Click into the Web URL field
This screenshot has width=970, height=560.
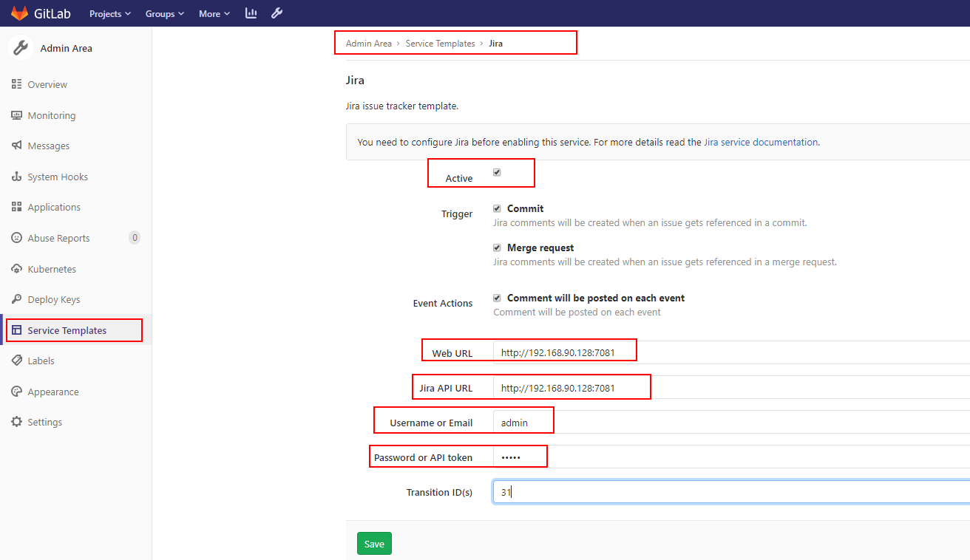(x=731, y=352)
